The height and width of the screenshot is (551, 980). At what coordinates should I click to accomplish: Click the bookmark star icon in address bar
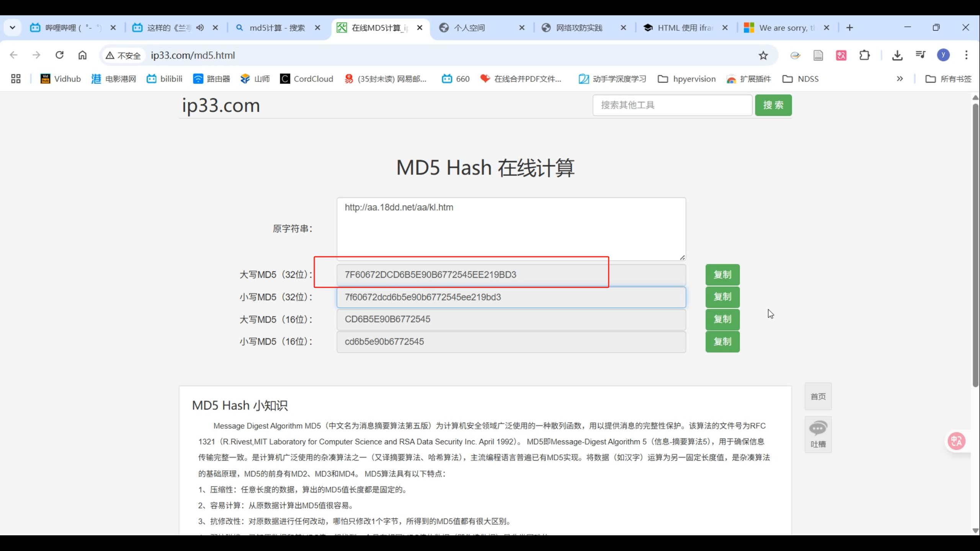coord(763,55)
